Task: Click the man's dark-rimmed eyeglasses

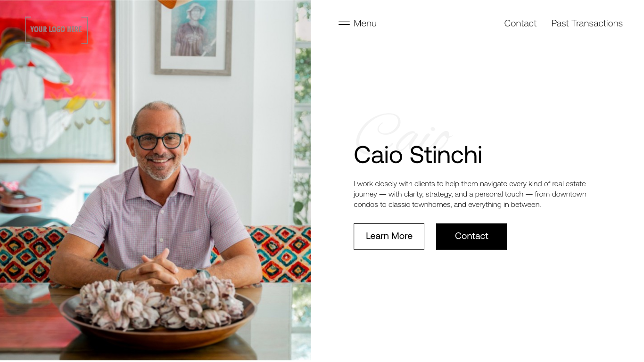Action: [x=158, y=140]
